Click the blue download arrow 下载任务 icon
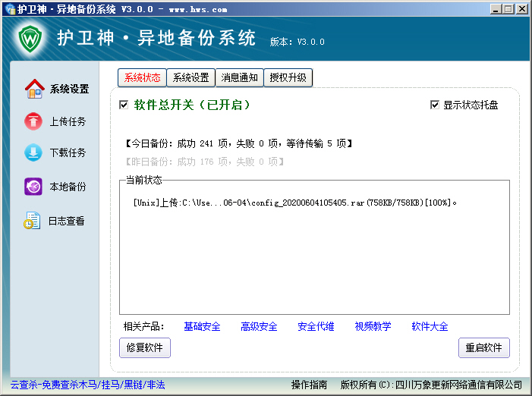Screen dimensions: 532x396 pos(33,152)
